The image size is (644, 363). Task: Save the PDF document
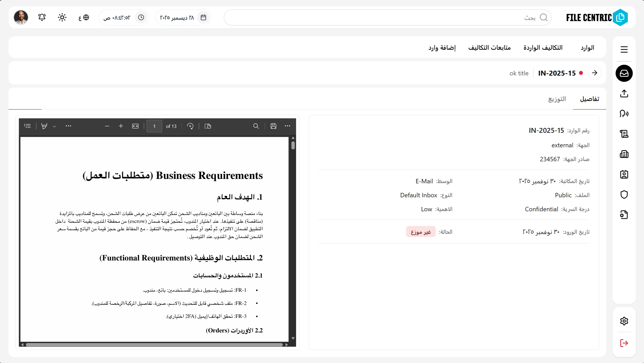point(274,126)
